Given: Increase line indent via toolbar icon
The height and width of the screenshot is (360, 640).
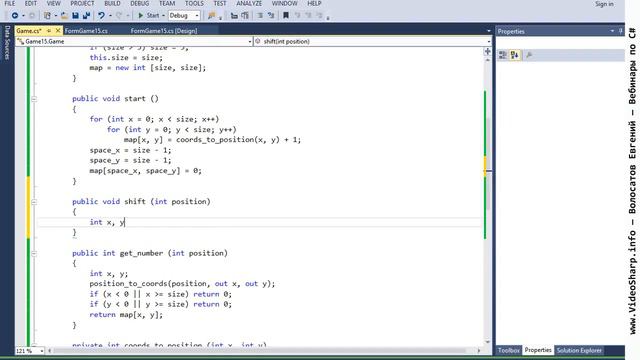Looking at the screenshot, I should [x=271, y=16].
